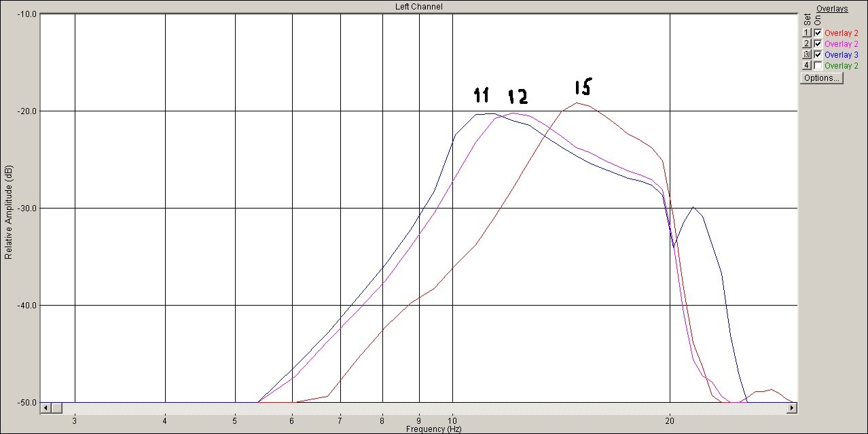Click the magenta Overlay 2 label

pos(842,44)
